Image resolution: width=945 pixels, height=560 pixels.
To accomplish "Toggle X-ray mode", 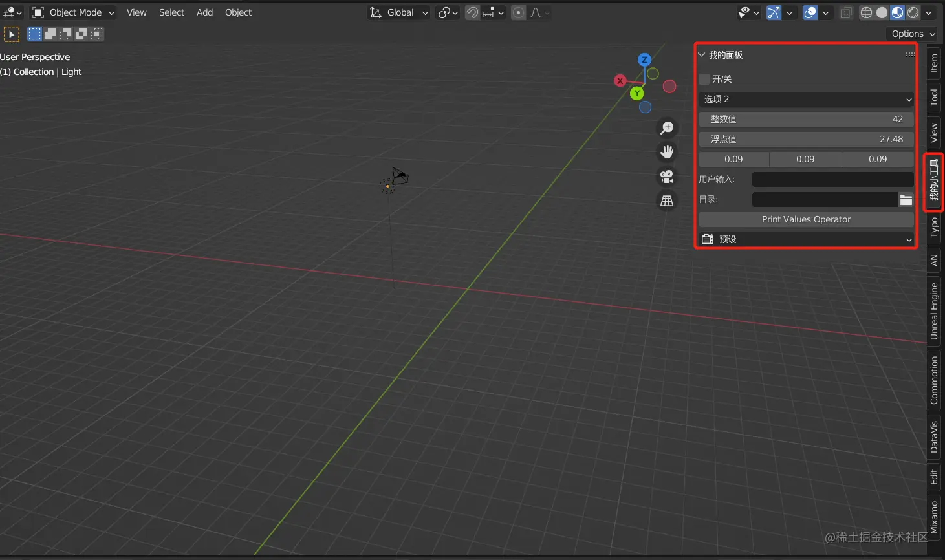I will point(846,12).
